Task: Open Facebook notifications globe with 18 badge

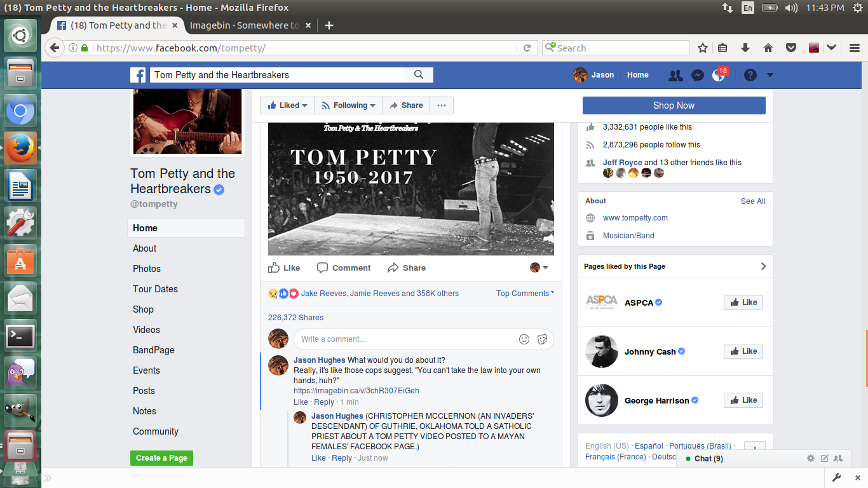Action: click(719, 75)
